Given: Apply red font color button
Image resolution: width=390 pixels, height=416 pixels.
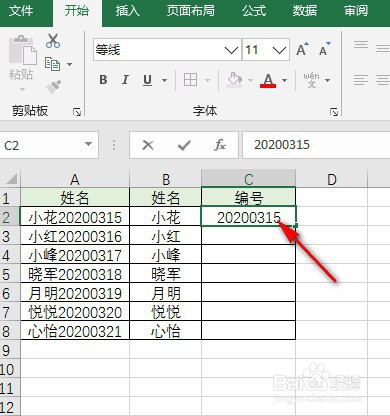Looking at the screenshot, I should click(268, 80).
